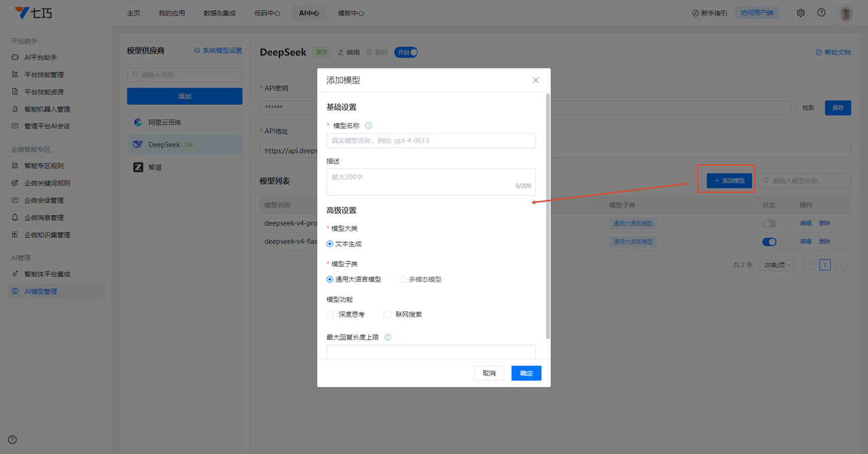
Task: Click the 取消 button
Action: (489, 373)
